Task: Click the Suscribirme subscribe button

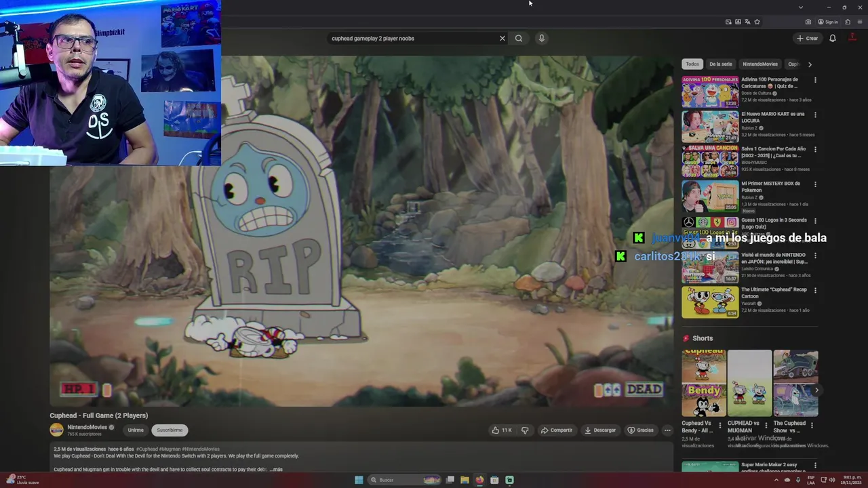Action: [170, 430]
